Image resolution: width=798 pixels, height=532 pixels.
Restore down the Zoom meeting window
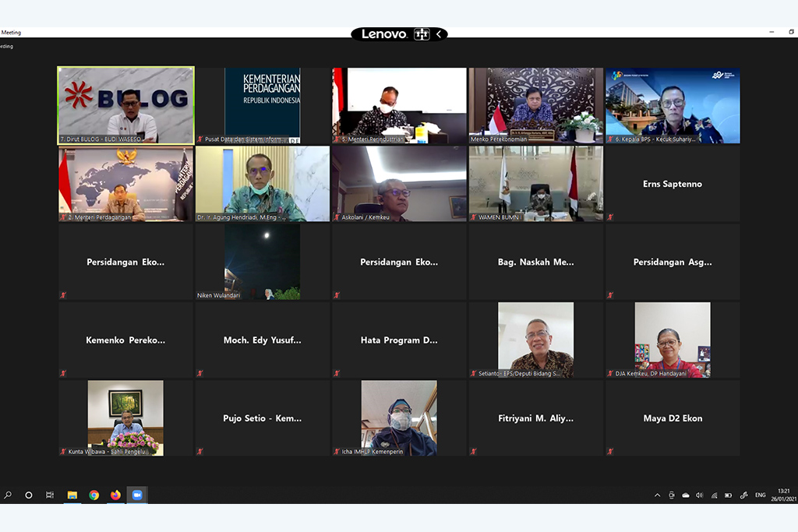click(x=792, y=32)
